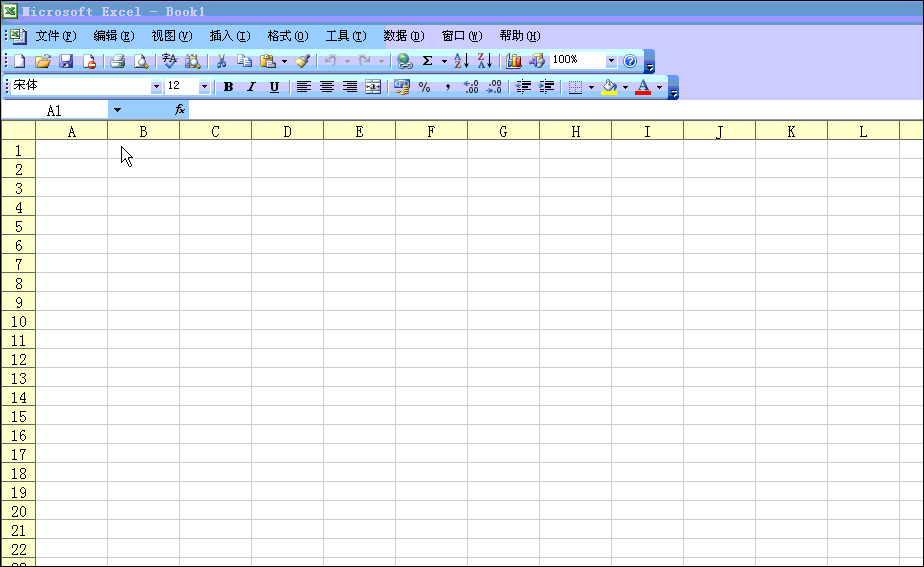The width and height of the screenshot is (924, 567).
Task: Insert a hyperlink
Action: [x=404, y=61]
